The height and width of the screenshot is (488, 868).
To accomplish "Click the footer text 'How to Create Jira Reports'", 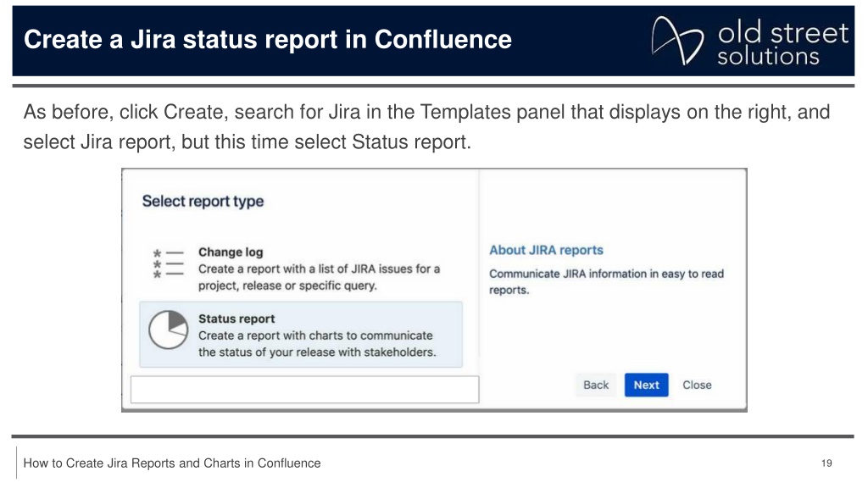I will (x=171, y=463).
